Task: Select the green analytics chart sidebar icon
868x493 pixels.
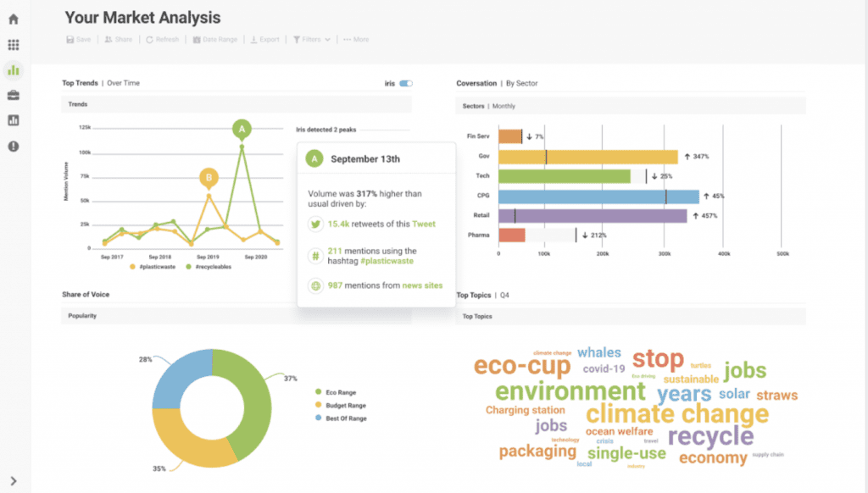Action: [14, 70]
